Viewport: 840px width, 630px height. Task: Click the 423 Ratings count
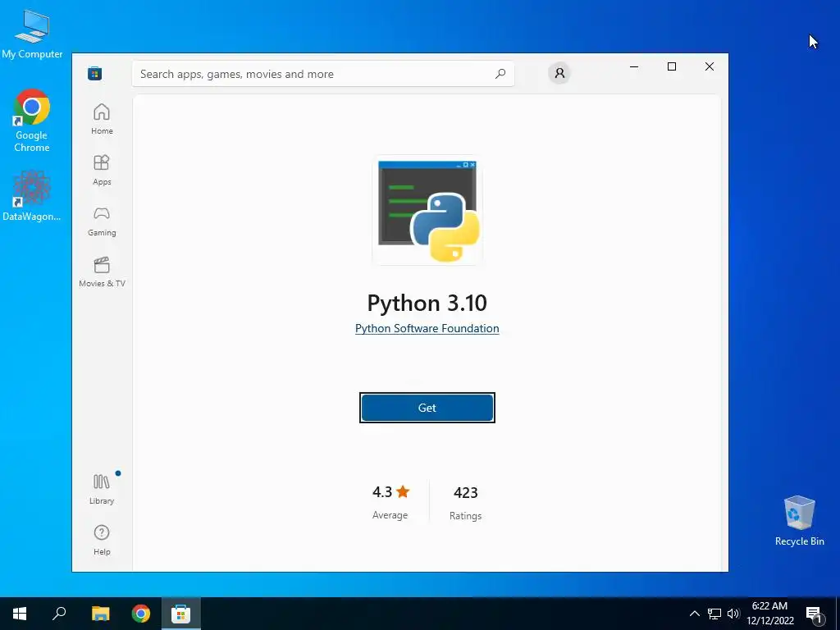[x=466, y=503]
